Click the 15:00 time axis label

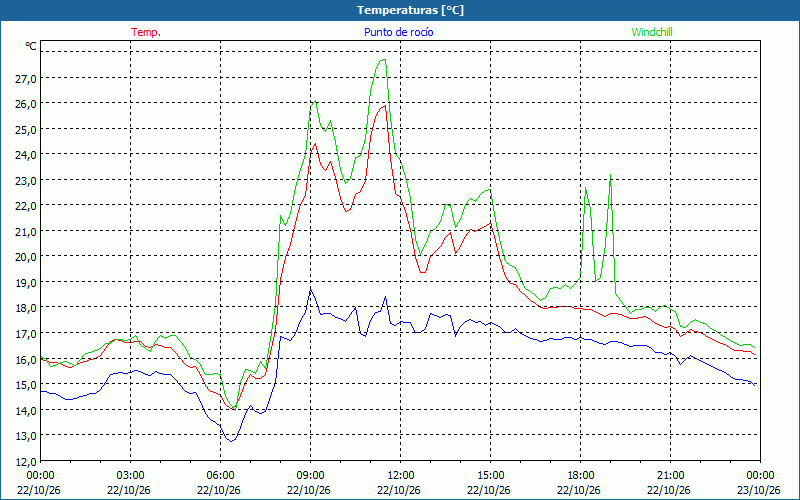490,475
